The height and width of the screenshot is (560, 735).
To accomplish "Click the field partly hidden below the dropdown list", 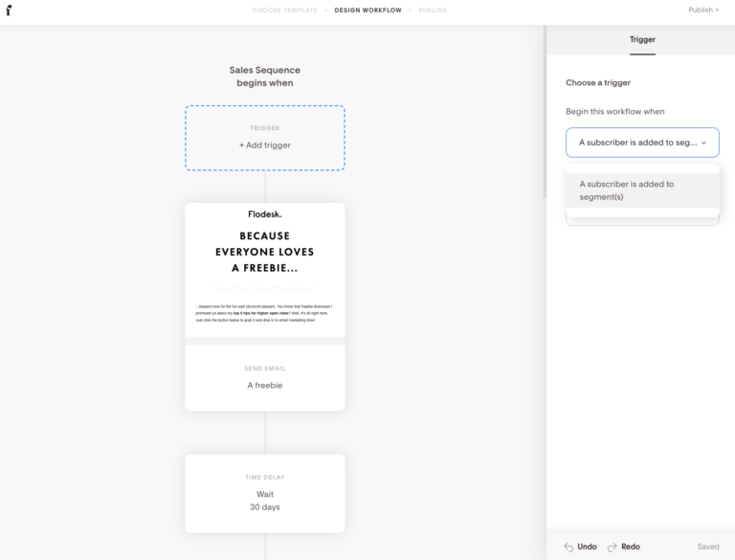I will click(642, 219).
